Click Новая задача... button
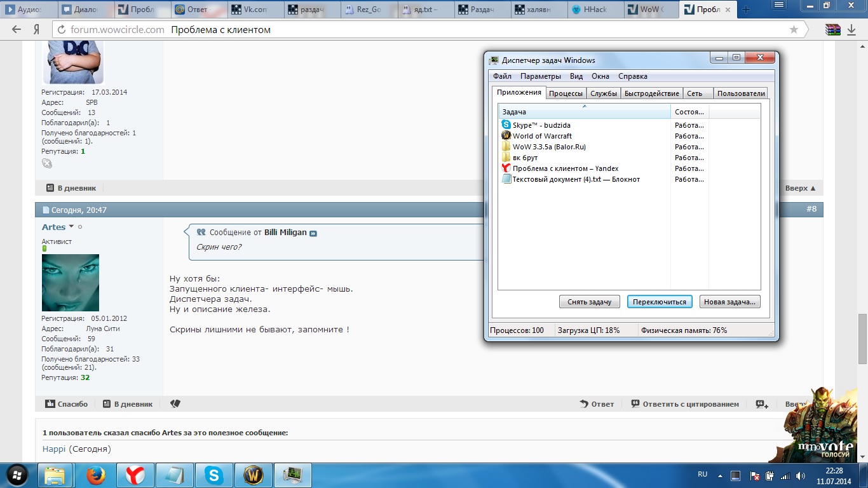This screenshot has height=488, width=868. (x=730, y=302)
